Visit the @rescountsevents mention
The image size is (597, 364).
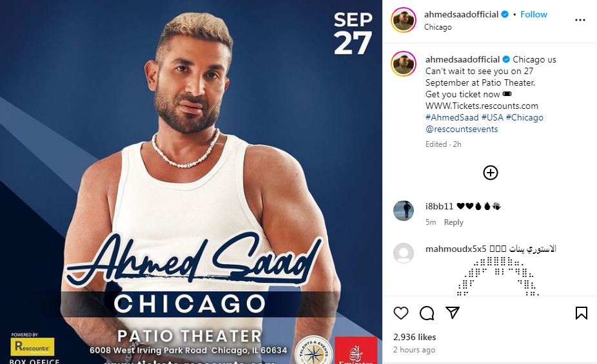click(462, 129)
